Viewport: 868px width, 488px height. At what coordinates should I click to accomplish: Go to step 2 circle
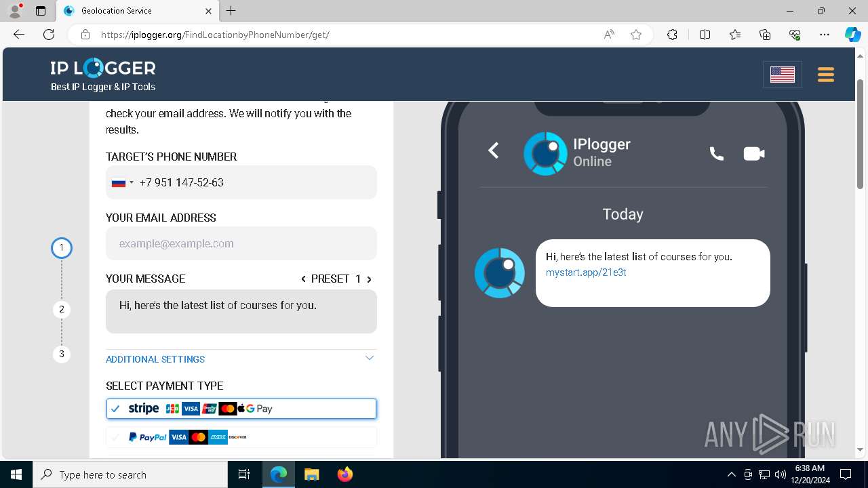pyautogui.click(x=61, y=310)
